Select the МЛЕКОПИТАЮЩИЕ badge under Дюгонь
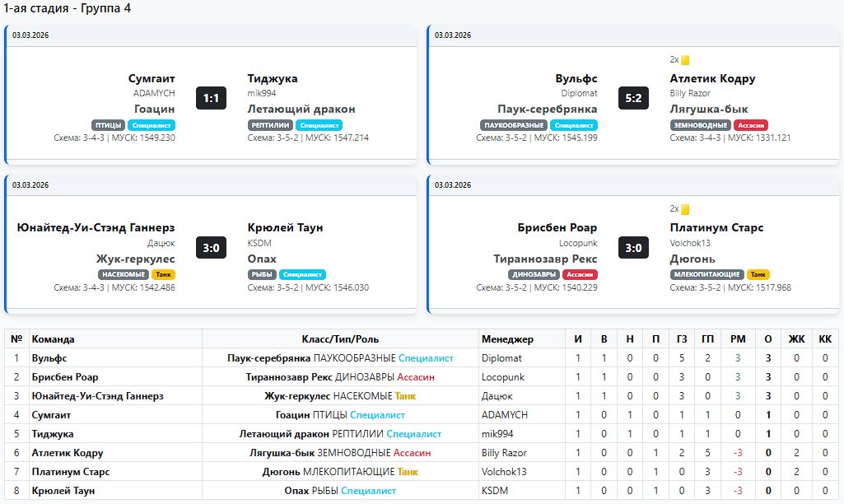 click(x=707, y=274)
